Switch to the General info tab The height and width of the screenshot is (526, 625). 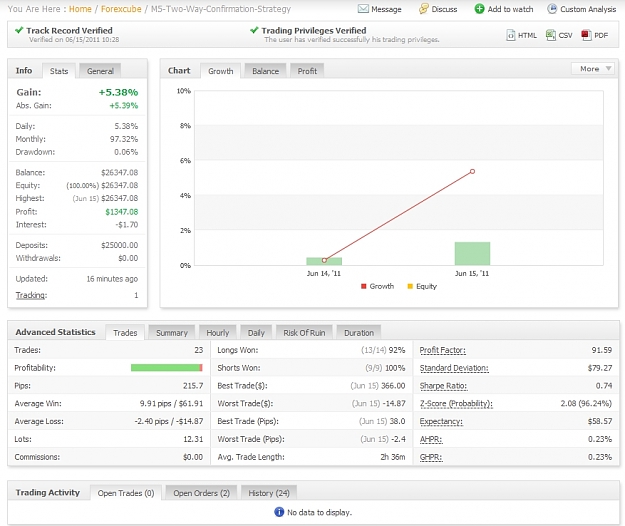pos(100,71)
